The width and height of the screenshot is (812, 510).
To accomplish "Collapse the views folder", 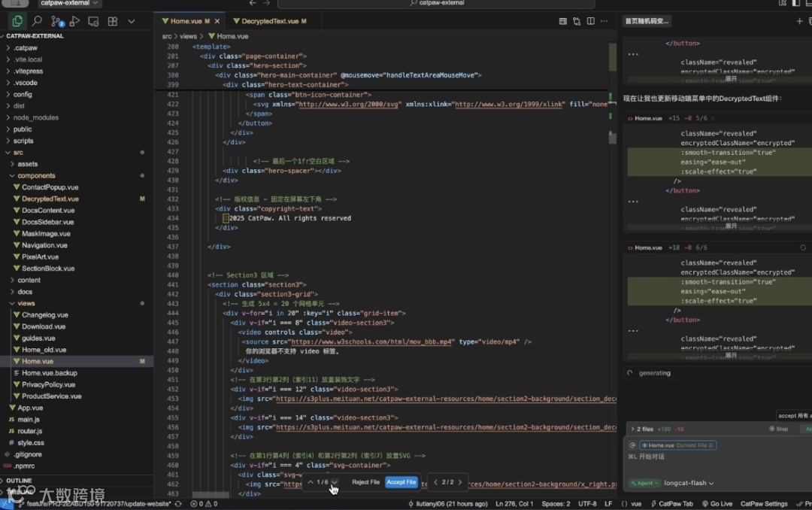I will [26, 303].
